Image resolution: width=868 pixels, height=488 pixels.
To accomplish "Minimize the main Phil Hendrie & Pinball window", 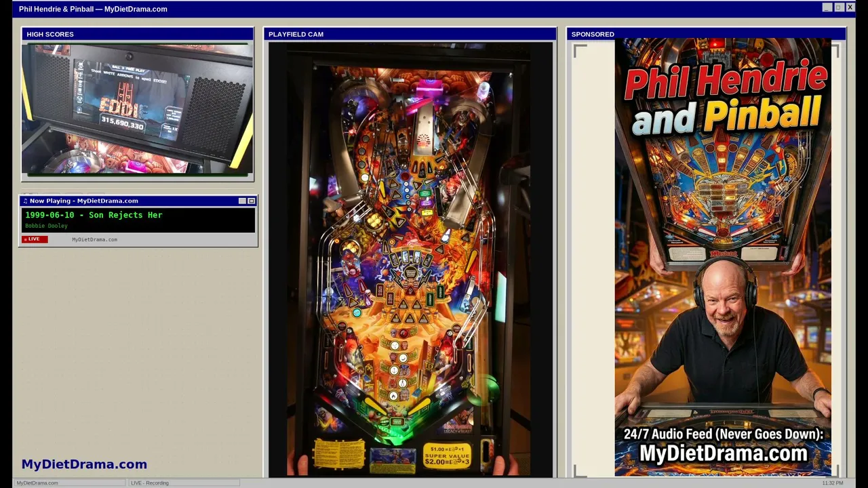I will coord(827,7).
